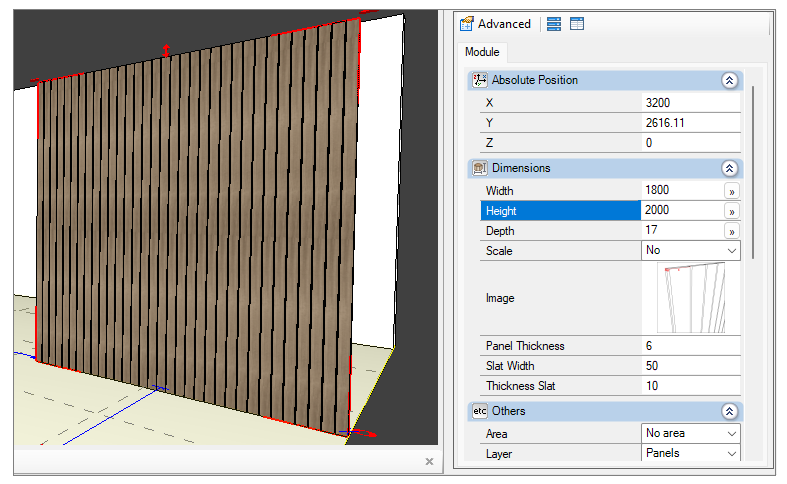
Task: Select the Layer property label
Action: [499, 454]
